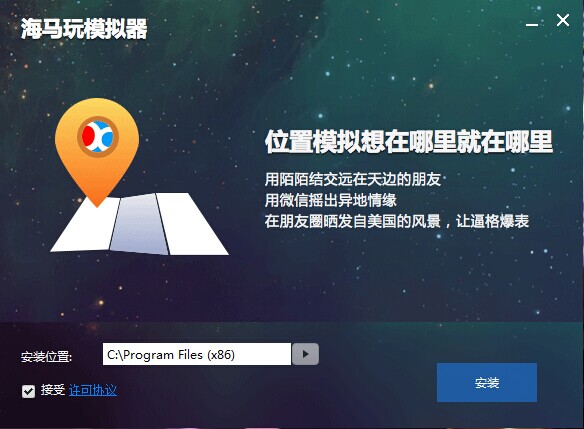The height and width of the screenshot is (429, 584).
Task: Click into the C:\Program Files (x86) path field
Action: pyautogui.click(x=197, y=354)
